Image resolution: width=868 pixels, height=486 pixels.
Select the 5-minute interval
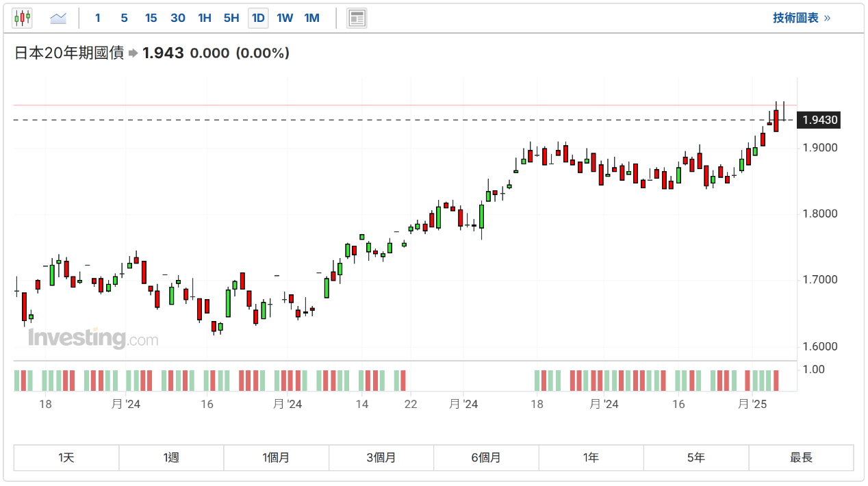[x=124, y=18]
